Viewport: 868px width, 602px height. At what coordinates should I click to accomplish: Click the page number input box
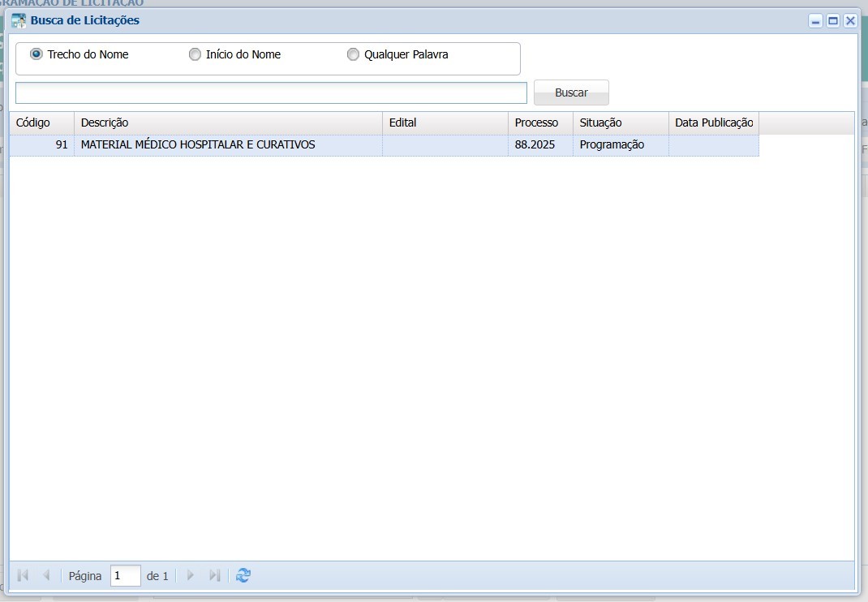pyautogui.click(x=125, y=576)
